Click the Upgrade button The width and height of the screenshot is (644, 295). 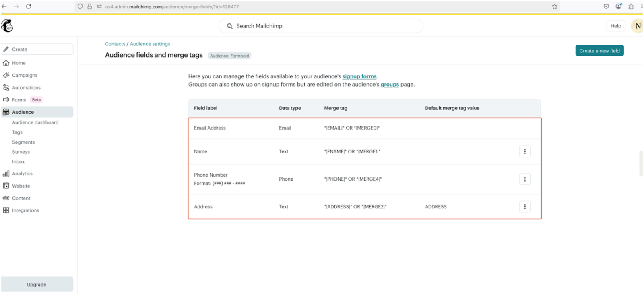point(37,284)
